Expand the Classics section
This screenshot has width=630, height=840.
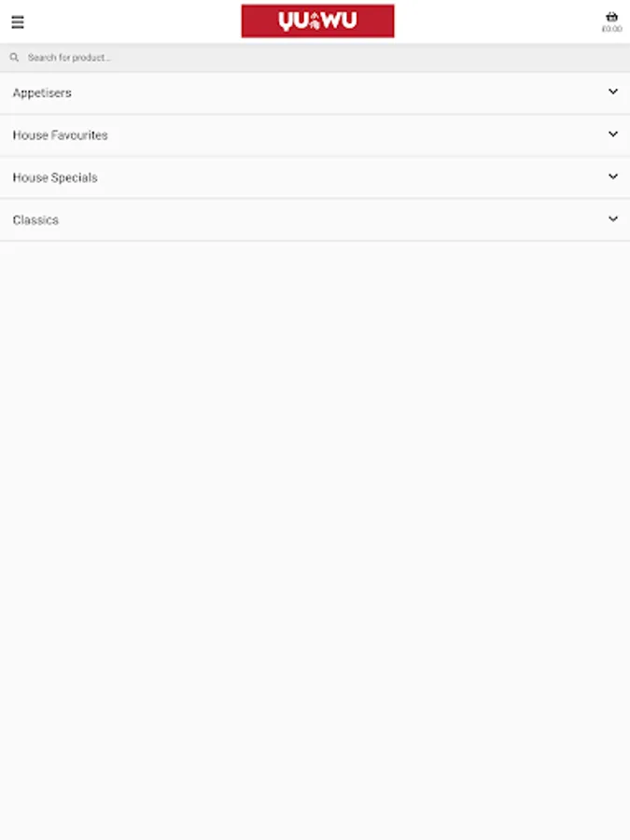click(x=315, y=219)
